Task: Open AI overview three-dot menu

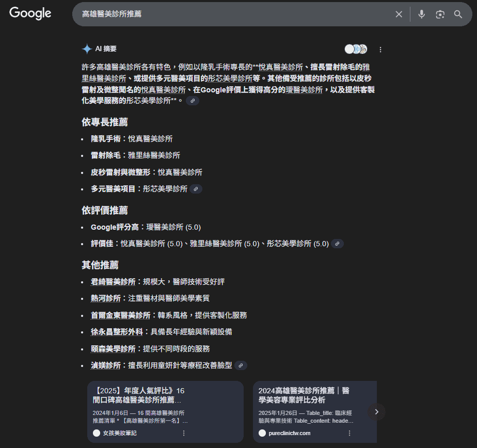Action: [380, 50]
